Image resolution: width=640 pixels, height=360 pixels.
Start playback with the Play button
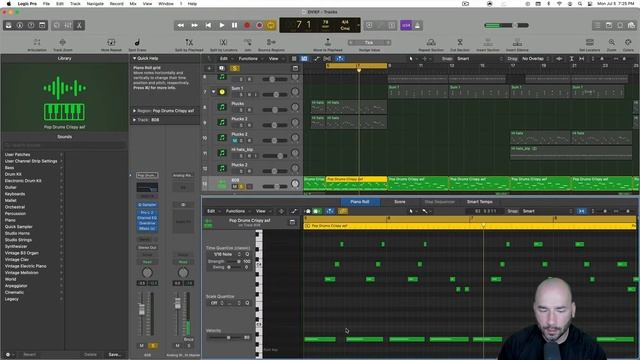[x=222, y=25]
